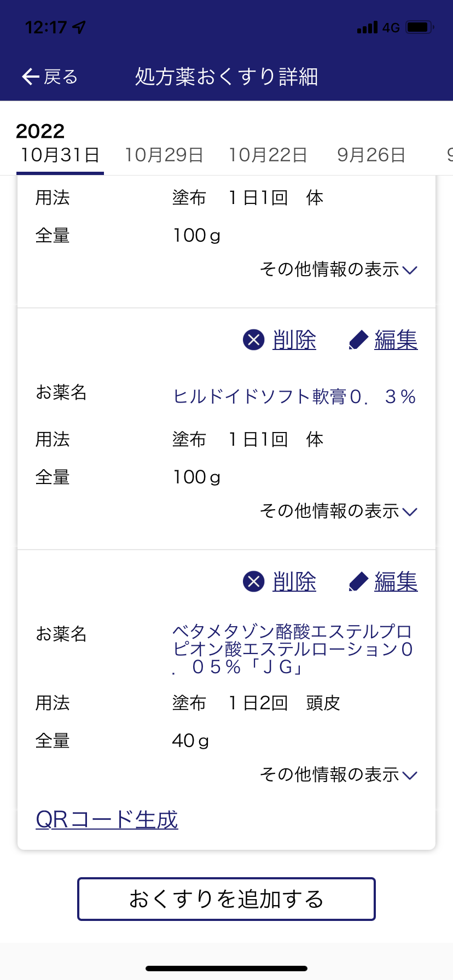Tap the back arrow icon
The height and width of the screenshot is (980, 453).
pos(31,77)
